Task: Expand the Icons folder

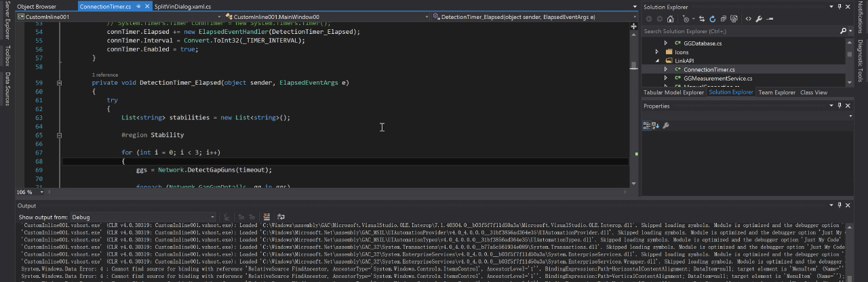Action: click(656, 52)
